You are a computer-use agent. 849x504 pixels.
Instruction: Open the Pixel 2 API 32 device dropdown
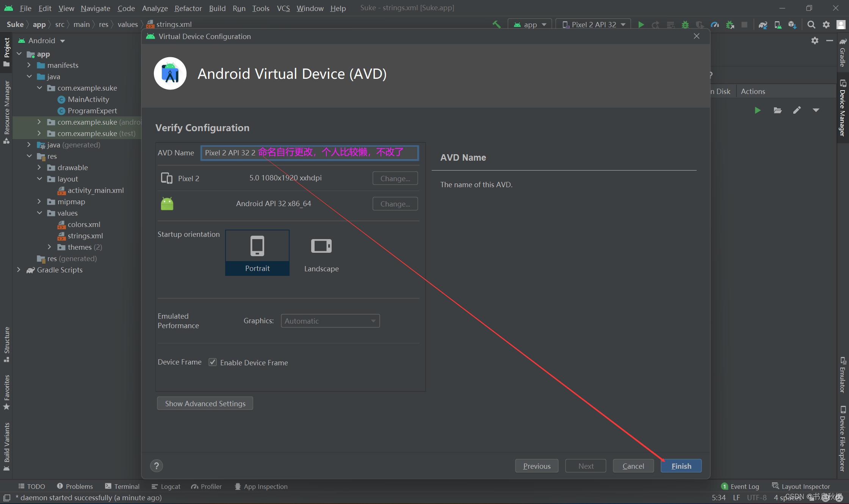[x=593, y=25]
